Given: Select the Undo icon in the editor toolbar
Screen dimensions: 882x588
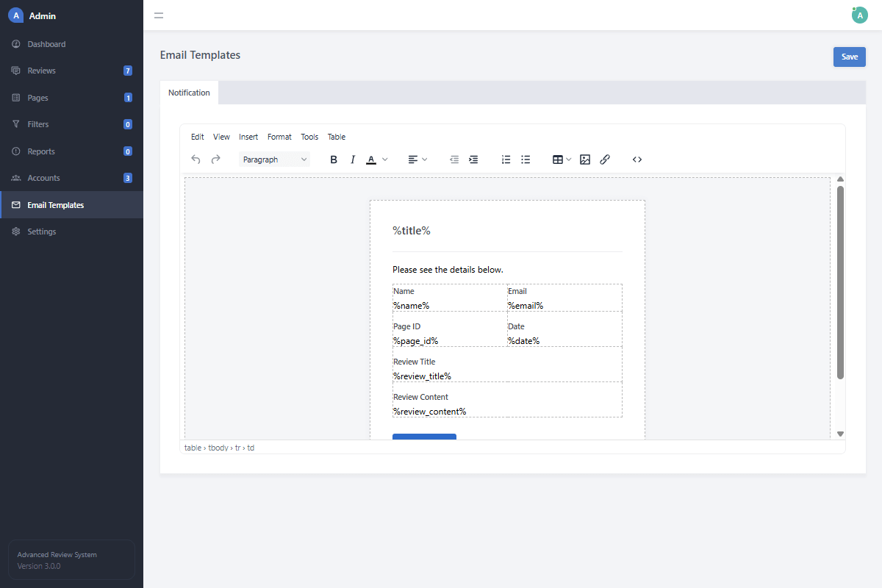Looking at the screenshot, I should (x=196, y=159).
